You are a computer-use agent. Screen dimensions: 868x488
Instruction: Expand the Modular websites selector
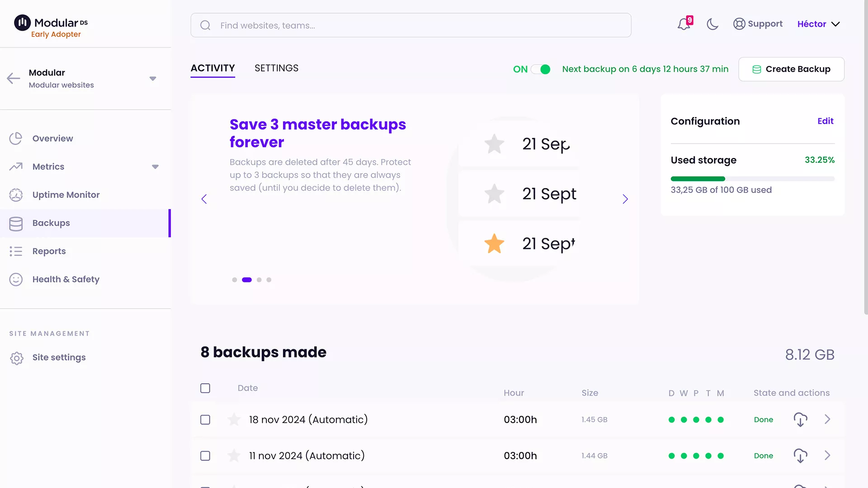pyautogui.click(x=153, y=79)
